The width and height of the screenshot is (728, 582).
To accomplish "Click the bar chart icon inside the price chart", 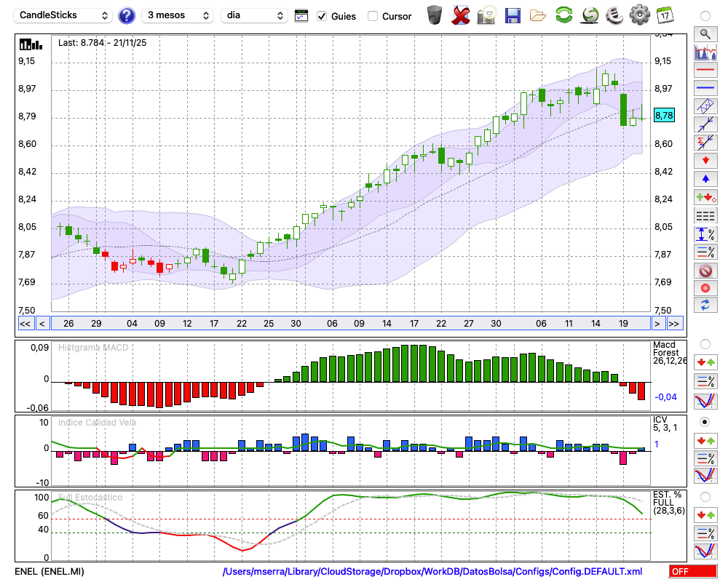I will tap(31, 44).
